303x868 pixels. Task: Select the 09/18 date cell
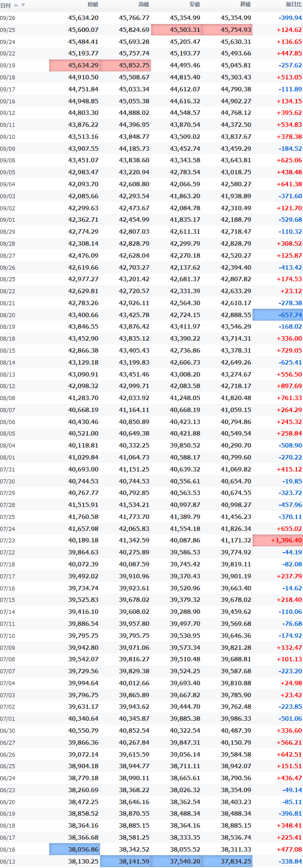(x=8, y=78)
